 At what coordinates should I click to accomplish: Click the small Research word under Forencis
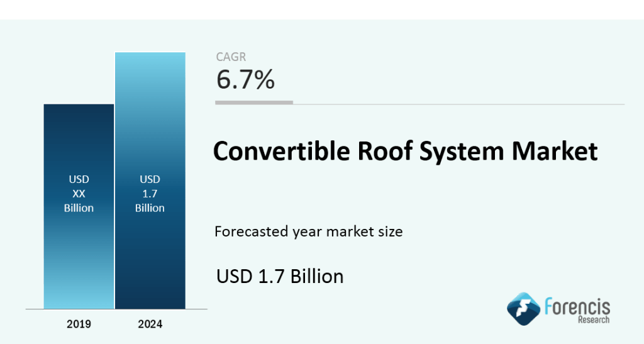click(592, 321)
